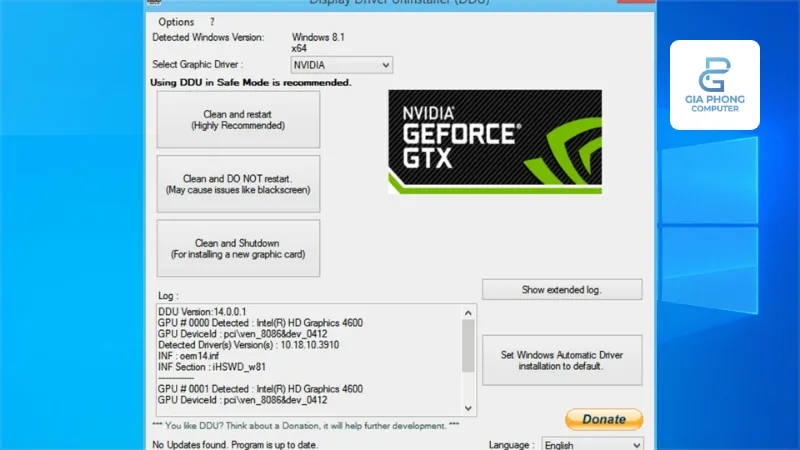Screen dimensions: 800x450
Task: Click the log scrollbar up arrow
Action: tap(468, 313)
